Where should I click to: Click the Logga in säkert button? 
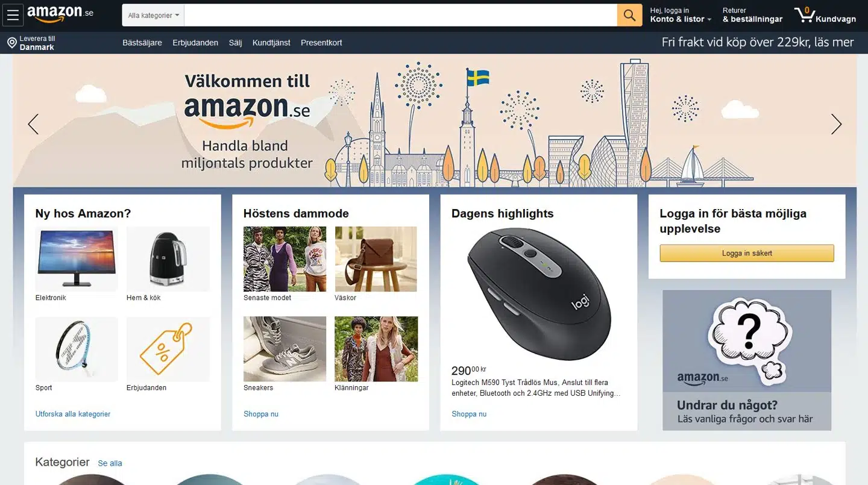747,253
